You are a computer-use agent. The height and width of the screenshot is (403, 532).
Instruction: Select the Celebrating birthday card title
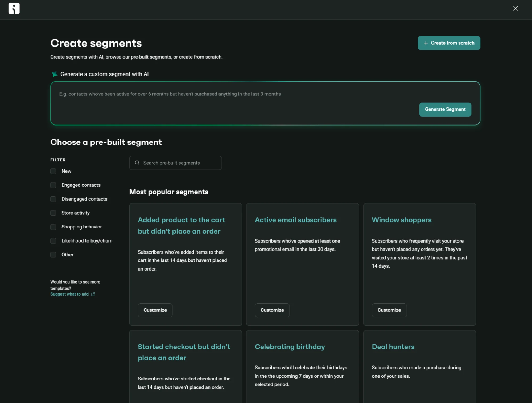[x=290, y=347]
